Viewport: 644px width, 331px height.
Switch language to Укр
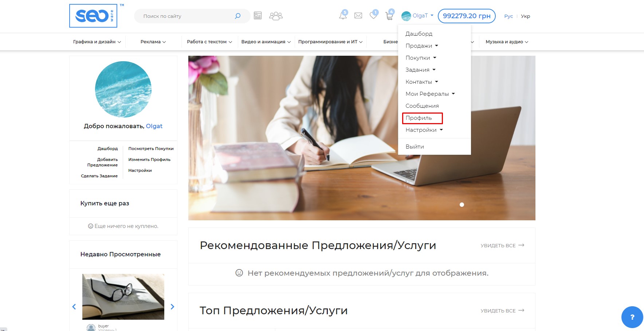(525, 16)
